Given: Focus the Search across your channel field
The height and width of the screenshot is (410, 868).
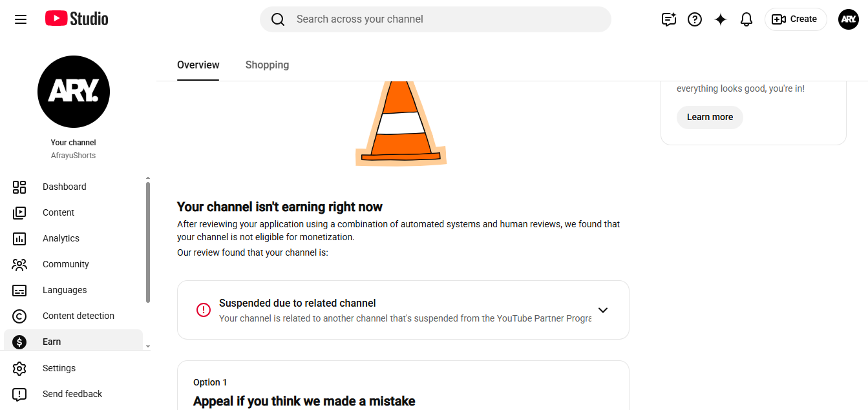Looking at the screenshot, I should coord(436,19).
